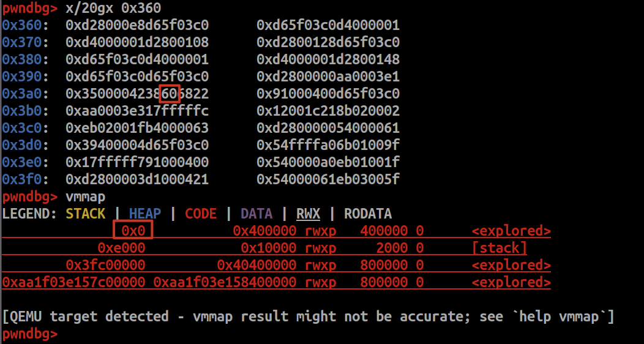Select value 0x54ffffa06b01009f
Viewport: 644px width, 344px height.
pos(328,145)
